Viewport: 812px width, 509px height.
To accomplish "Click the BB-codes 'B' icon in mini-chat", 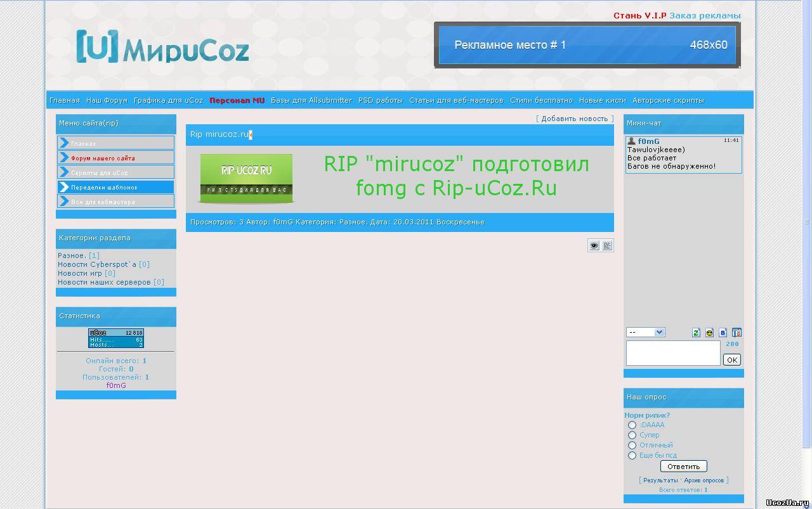I will (723, 333).
